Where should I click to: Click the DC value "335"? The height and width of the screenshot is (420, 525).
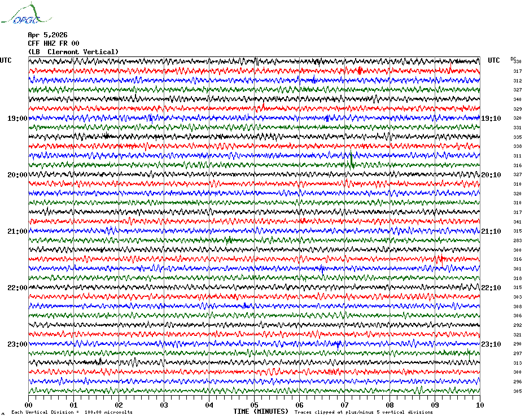click(518, 137)
